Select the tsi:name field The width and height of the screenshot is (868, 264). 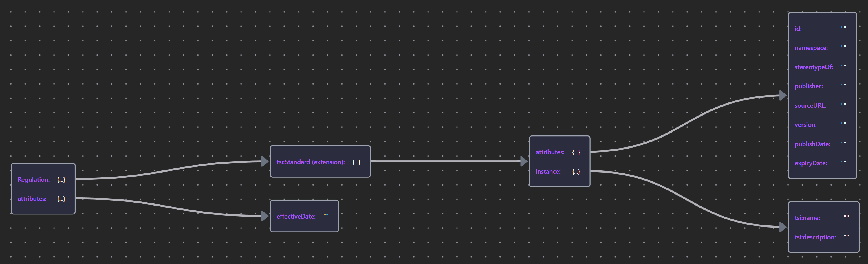point(807,218)
